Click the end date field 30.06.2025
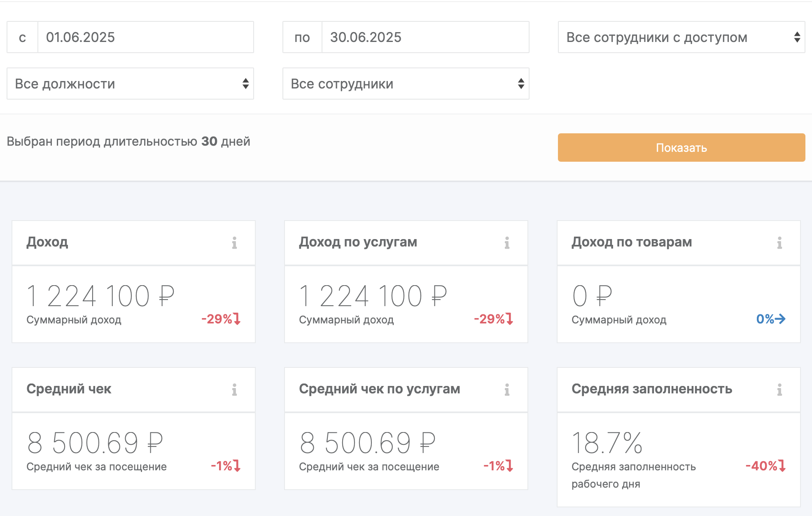 pyautogui.click(x=425, y=37)
